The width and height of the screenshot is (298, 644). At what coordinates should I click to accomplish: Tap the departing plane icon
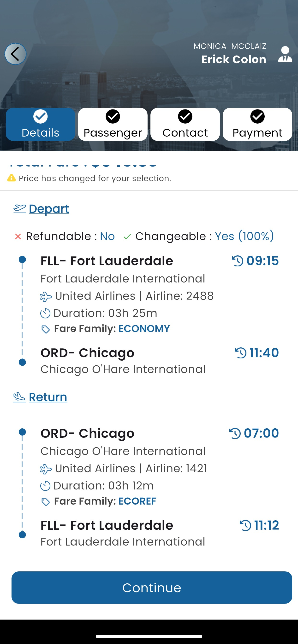click(x=19, y=208)
